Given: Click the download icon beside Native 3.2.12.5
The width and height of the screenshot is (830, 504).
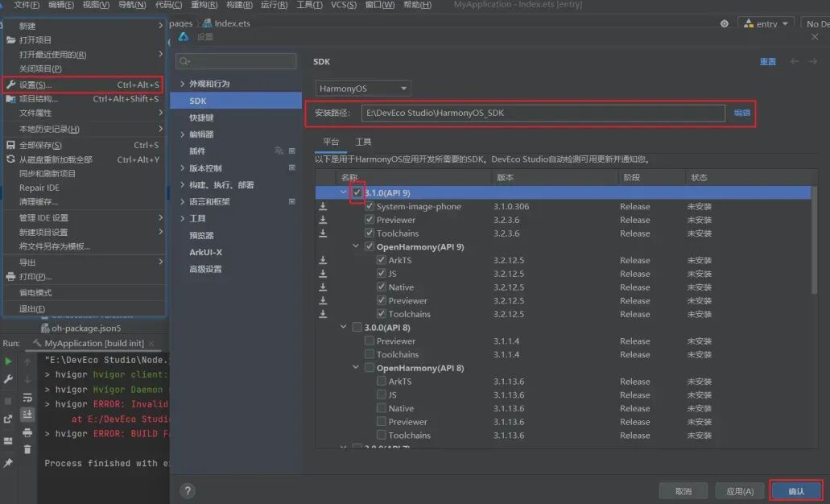Looking at the screenshot, I should 323,287.
